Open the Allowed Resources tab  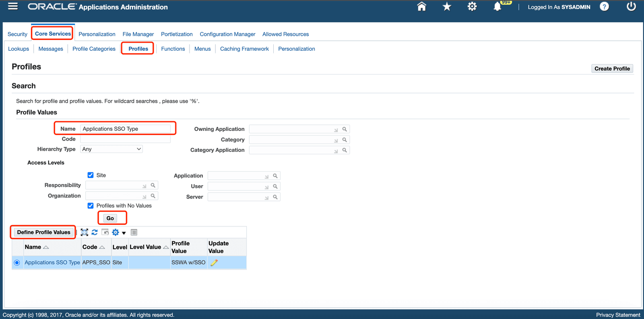click(x=286, y=34)
